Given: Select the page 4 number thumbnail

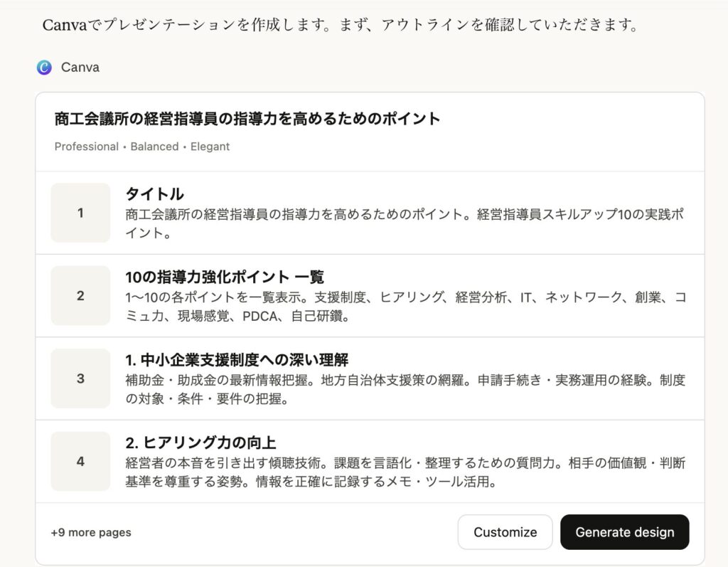Looking at the screenshot, I should click(80, 461).
